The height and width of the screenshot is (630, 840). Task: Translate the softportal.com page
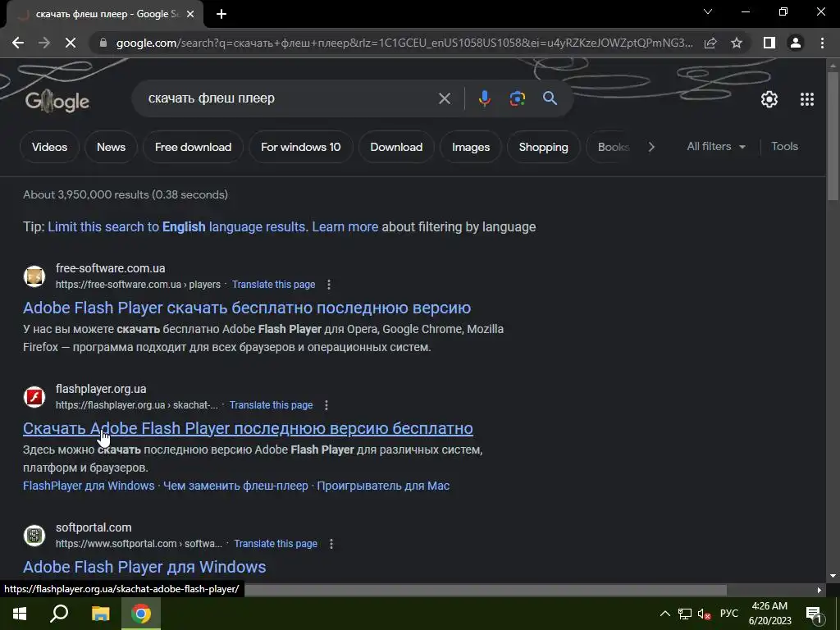[276, 544]
